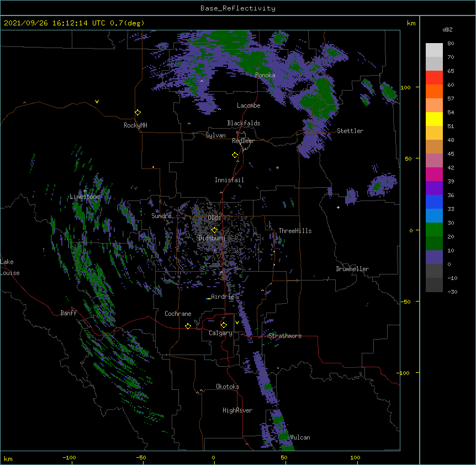The image size is (476, 465).
Task: Click the yellow V marker east of Calgary
Action: (237, 323)
